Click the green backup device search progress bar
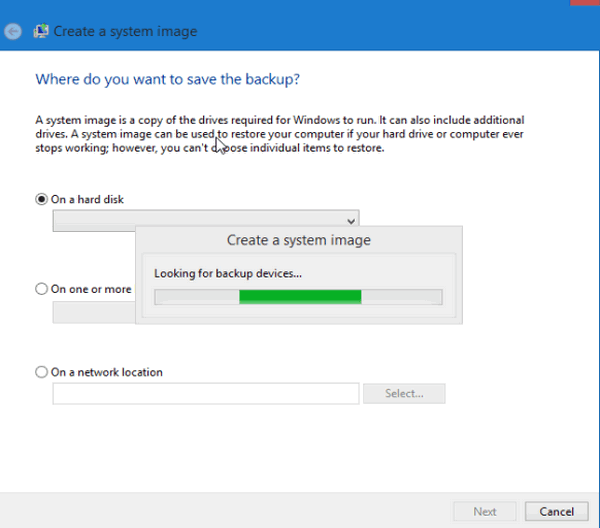The width and height of the screenshot is (600, 528). (x=298, y=297)
